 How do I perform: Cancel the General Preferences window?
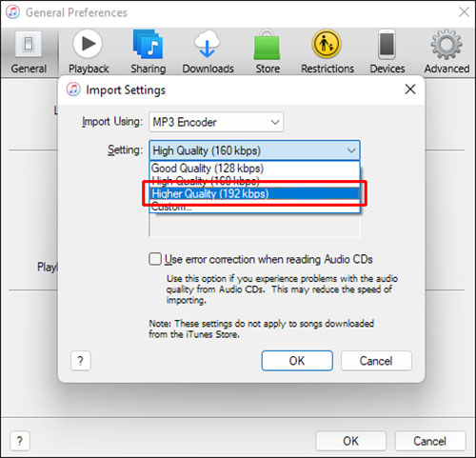tap(430, 441)
